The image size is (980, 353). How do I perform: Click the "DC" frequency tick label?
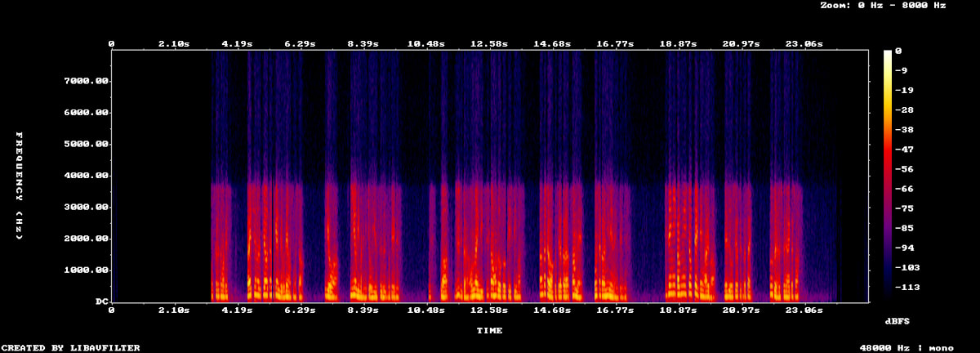(104, 302)
